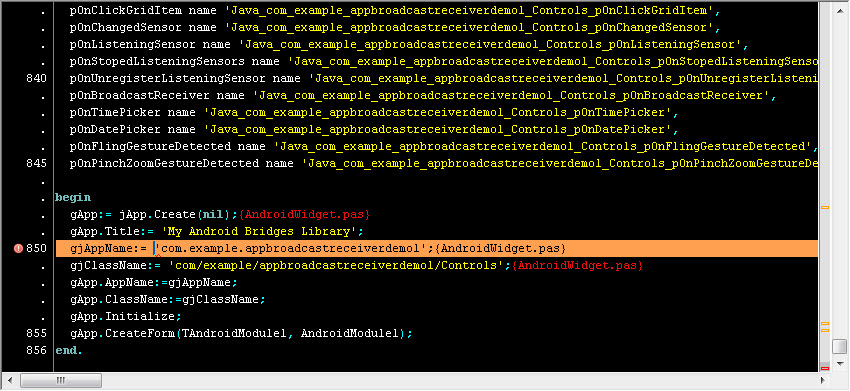Screen dimensions: 850x391
Task: Click the {AndroidWidget.pas} comment on the gjClassName line
Action: pyautogui.click(x=577, y=266)
